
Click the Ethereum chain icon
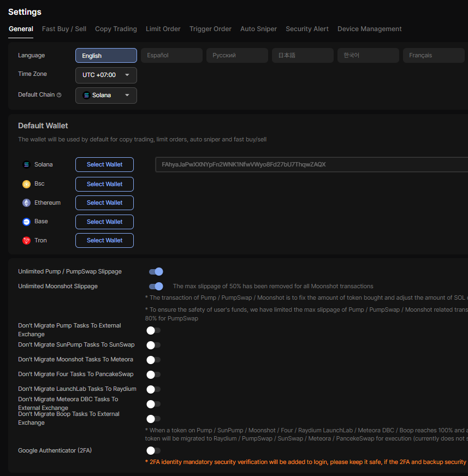click(26, 203)
